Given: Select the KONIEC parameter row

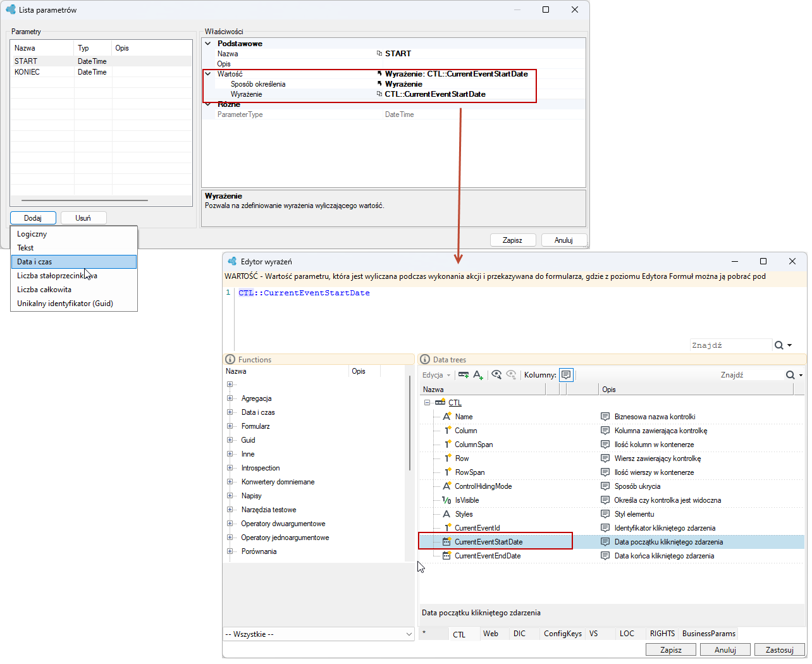Looking at the screenshot, I should click(x=101, y=72).
